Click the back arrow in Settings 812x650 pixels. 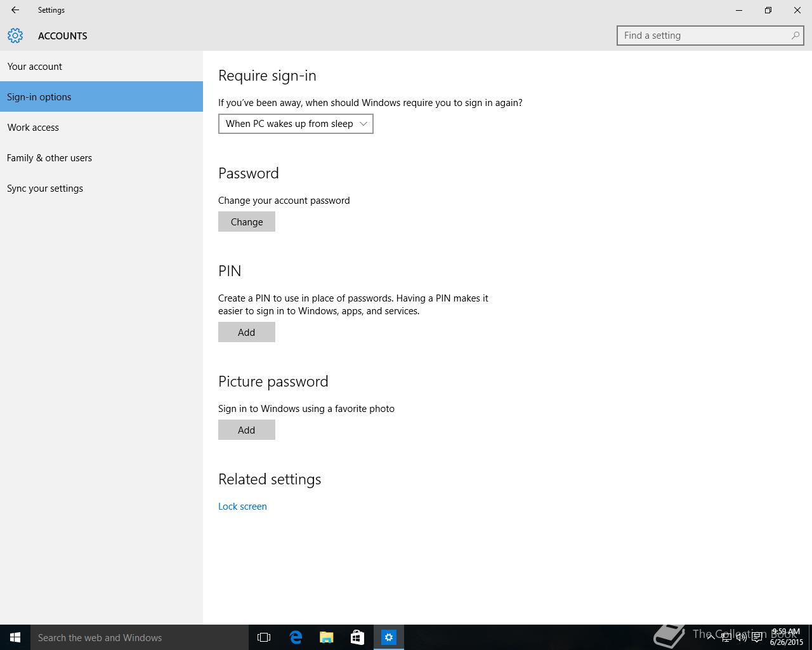pos(15,10)
